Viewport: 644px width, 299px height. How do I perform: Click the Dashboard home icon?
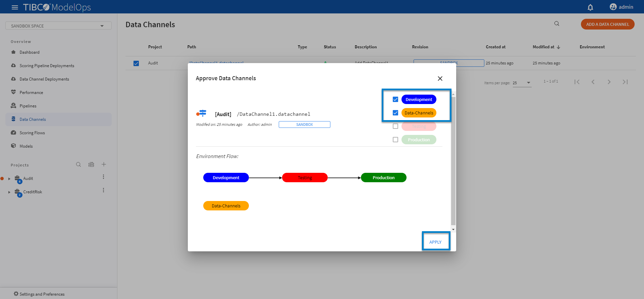coord(13,52)
